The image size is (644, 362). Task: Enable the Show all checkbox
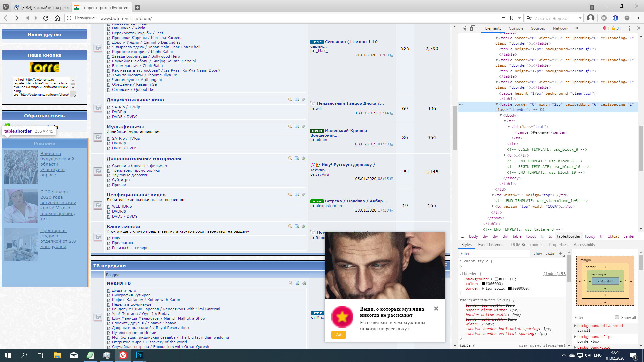point(617,317)
